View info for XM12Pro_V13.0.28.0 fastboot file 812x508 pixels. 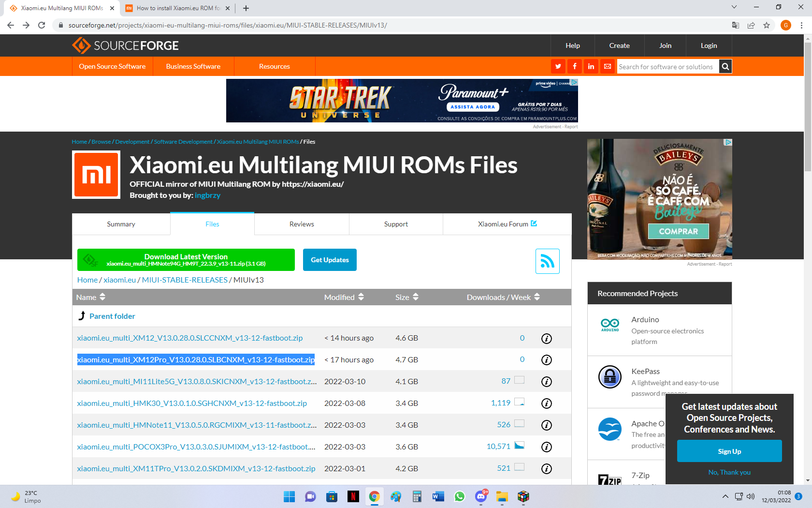547,360
